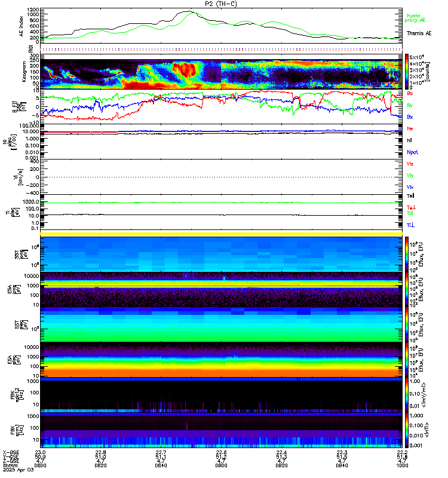Viewport: 448px width, 478px height.
Task: Select the black Ni density legend label
Action: [409, 140]
